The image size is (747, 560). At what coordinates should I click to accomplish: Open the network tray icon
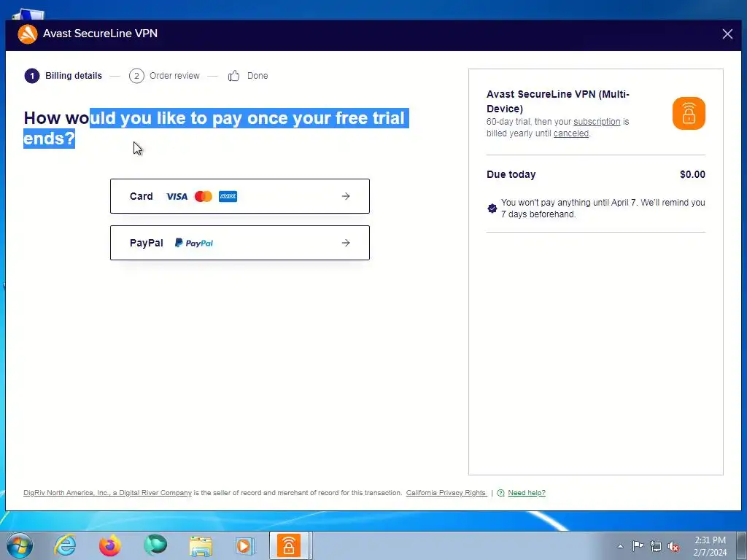tap(656, 546)
